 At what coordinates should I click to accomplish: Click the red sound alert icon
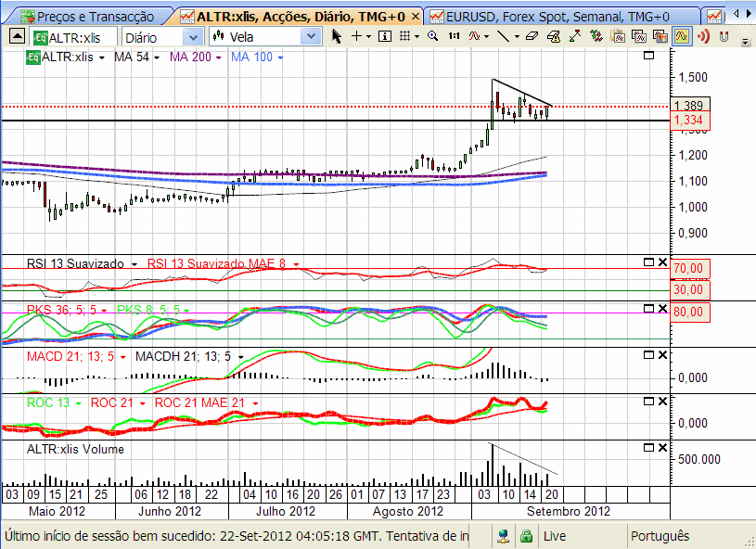tap(703, 36)
